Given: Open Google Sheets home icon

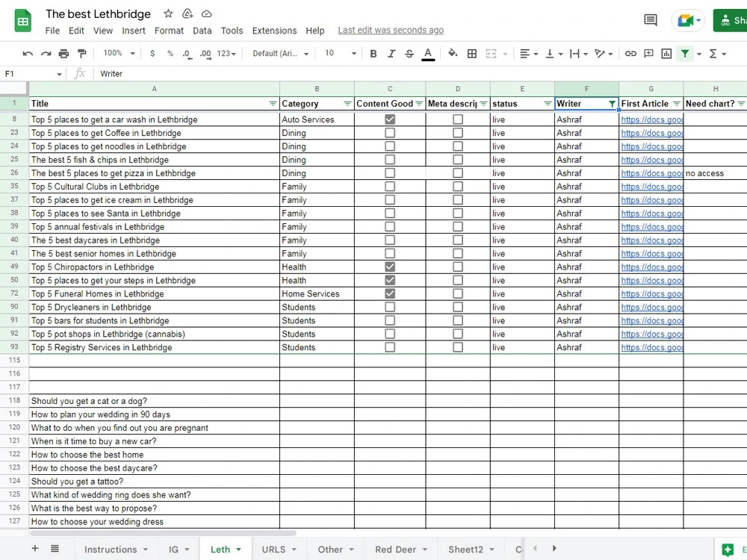Looking at the screenshot, I should (x=23, y=21).
